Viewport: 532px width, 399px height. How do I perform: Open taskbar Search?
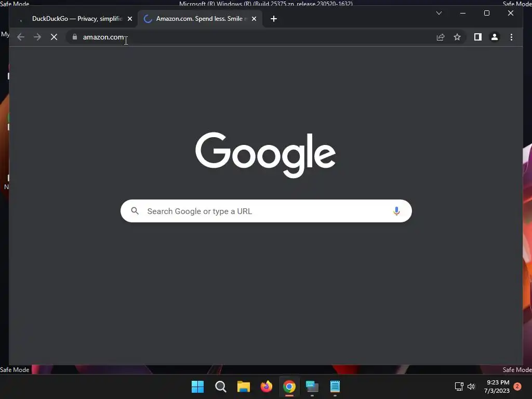(x=220, y=387)
